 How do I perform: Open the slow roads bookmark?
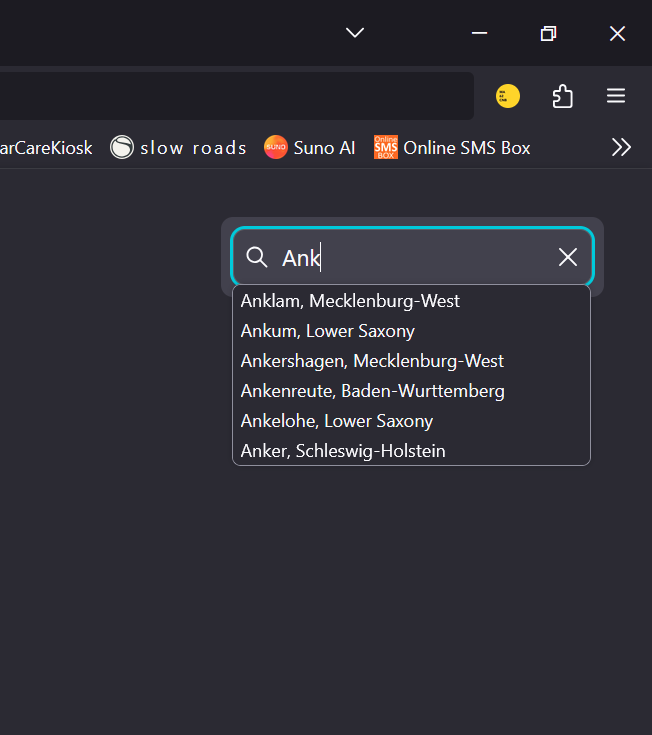point(180,148)
